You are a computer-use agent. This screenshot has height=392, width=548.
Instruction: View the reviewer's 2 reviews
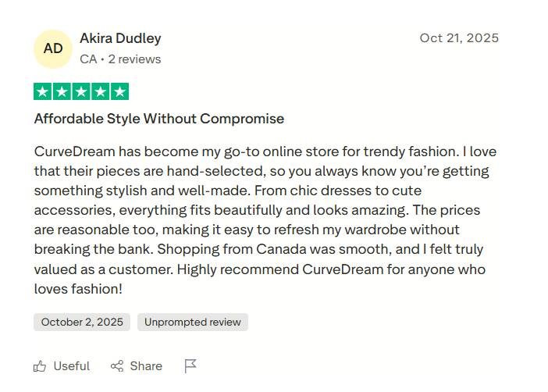134,59
